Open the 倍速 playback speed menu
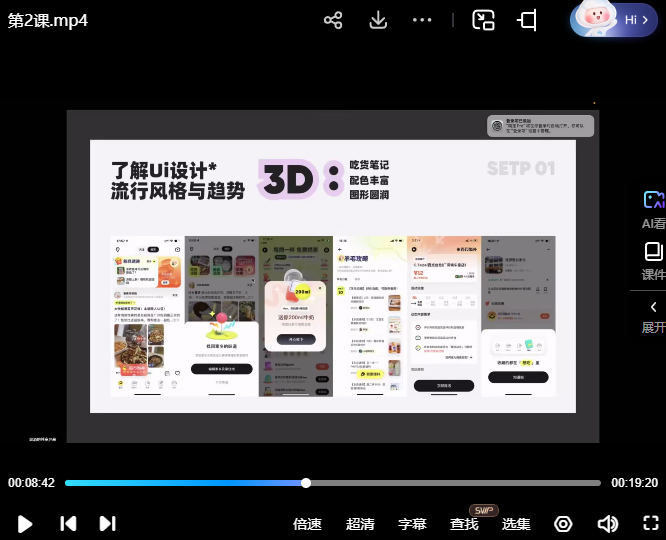The height and width of the screenshot is (540, 666). [307, 524]
